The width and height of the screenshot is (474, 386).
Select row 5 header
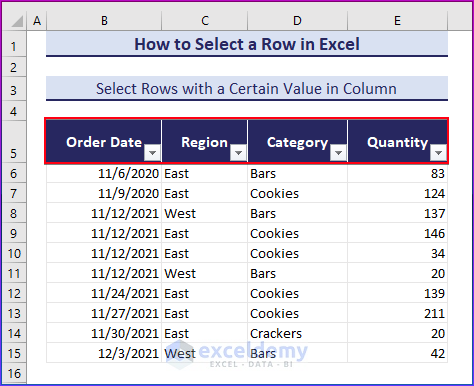(x=14, y=142)
